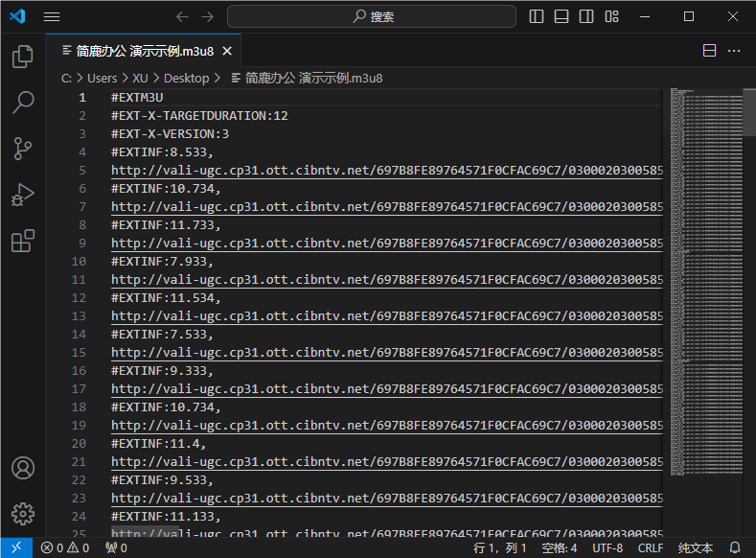Viewport: 756px width, 558px height.
Task: Click the URL link on line 21
Action: pos(387,461)
